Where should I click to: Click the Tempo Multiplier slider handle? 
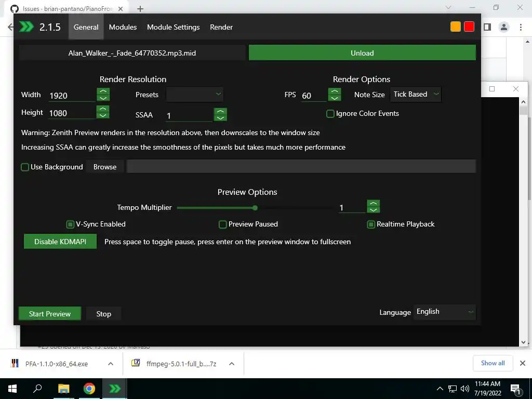coord(255,208)
